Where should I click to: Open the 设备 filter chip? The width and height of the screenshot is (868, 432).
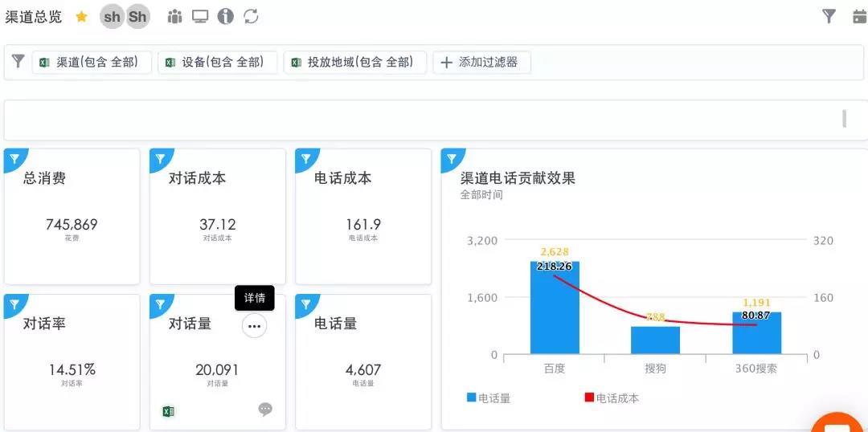[217, 62]
